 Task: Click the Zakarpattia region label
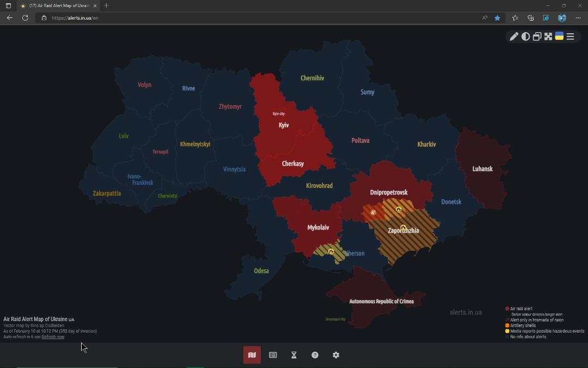coord(107,194)
